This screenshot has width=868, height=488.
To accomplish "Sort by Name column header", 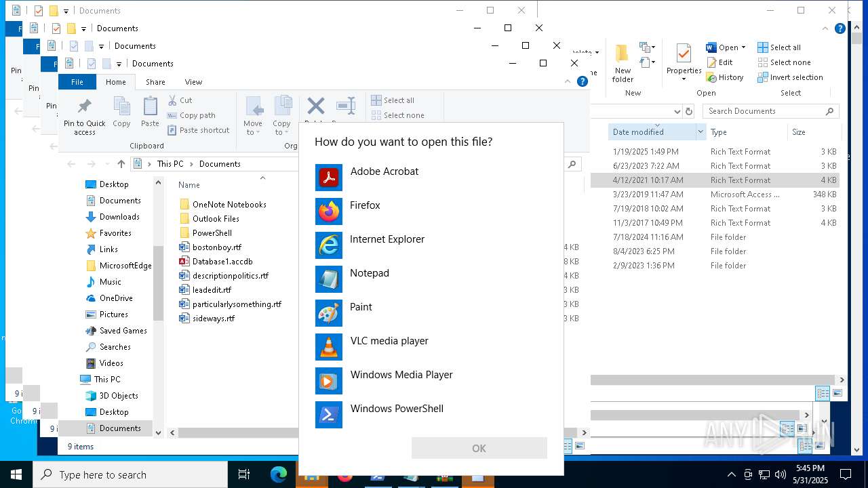I will (189, 184).
